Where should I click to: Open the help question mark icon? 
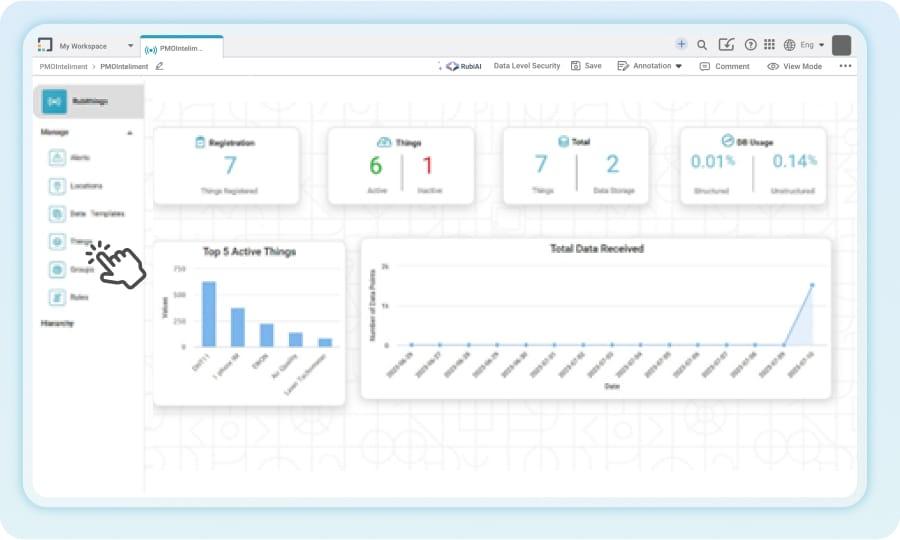click(750, 45)
